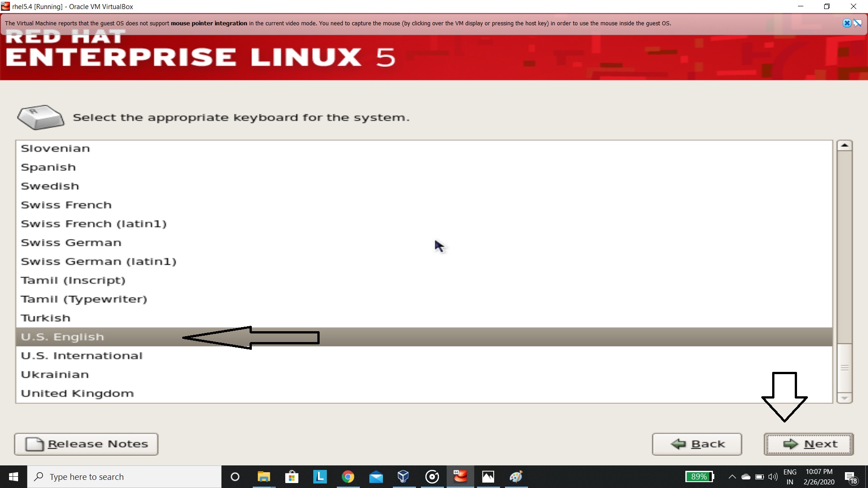Open File Explorer from taskbar
The height and width of the screenshot is (488, 868).
[264, 477]
